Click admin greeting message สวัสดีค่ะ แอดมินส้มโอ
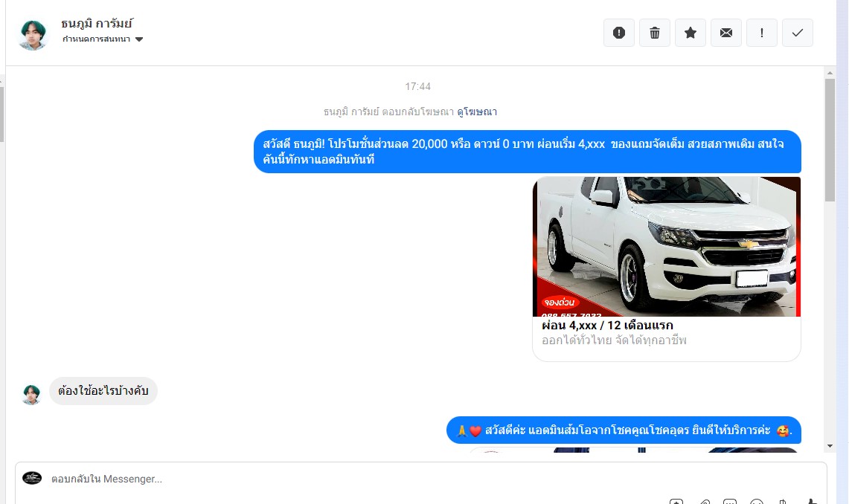 (624, 430)
